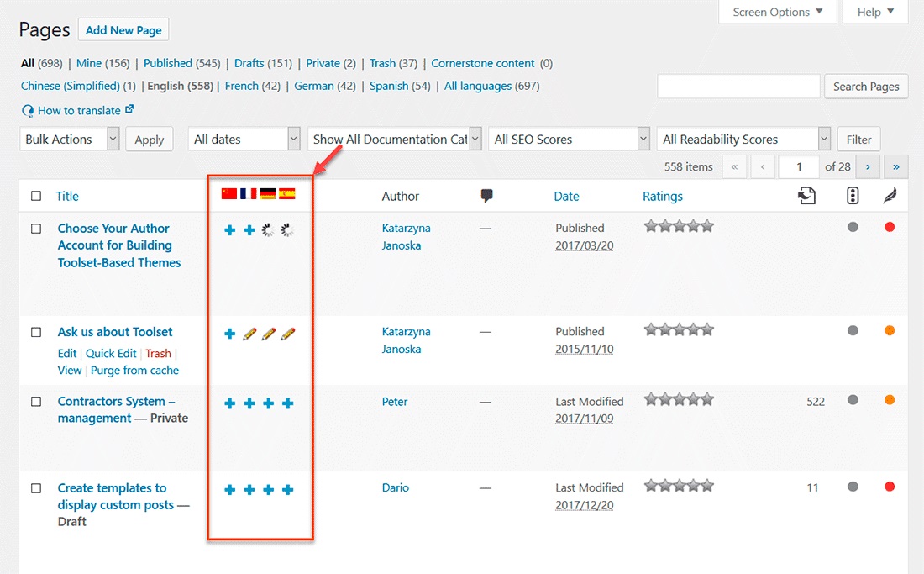Click the Spanish flag column icon
The height and width of the screenshot is (574, 924).
[x=287, y=194]
